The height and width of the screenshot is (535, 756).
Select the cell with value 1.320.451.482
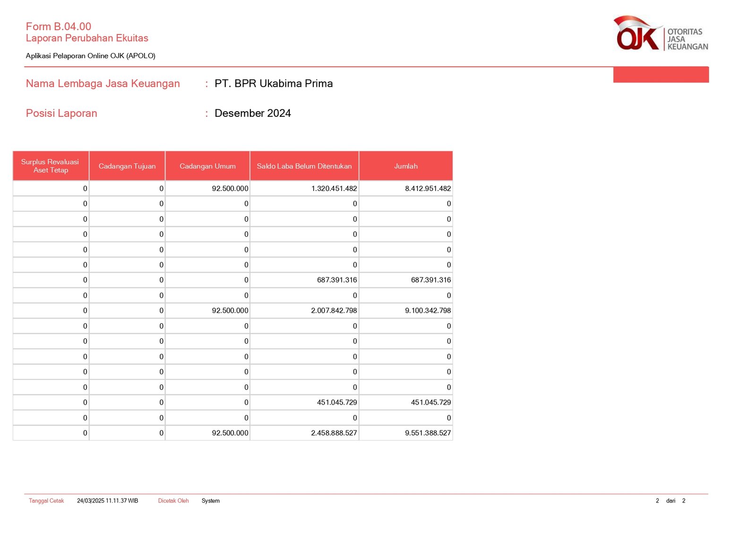pyautogui.click(x=334, y=189)
